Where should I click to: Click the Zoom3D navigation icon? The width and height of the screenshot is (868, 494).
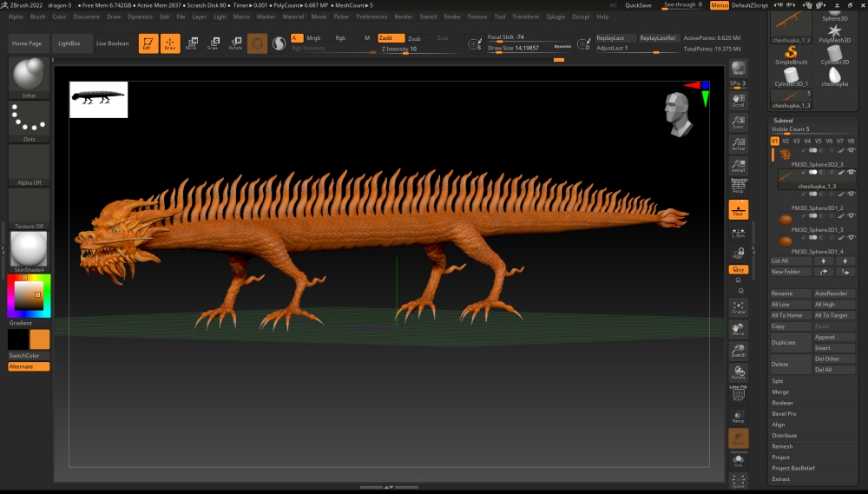coord(739,351)
